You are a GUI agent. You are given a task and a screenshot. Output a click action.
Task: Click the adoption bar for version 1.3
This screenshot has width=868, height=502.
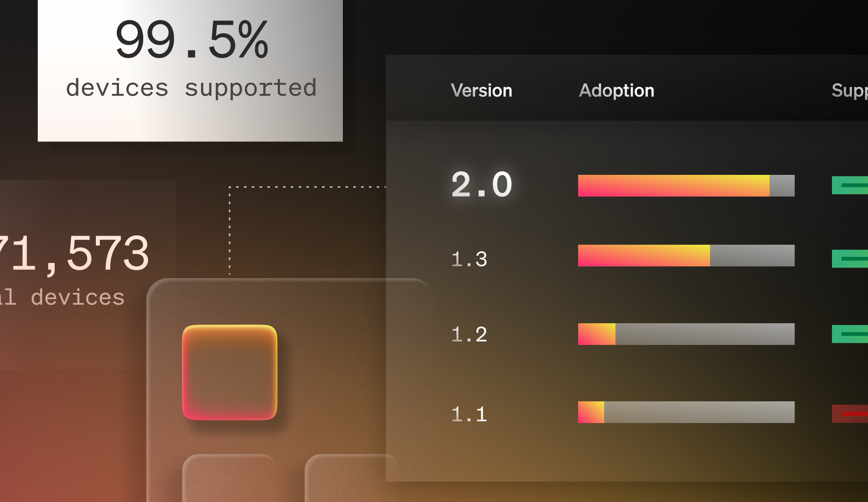coord(686,256)
